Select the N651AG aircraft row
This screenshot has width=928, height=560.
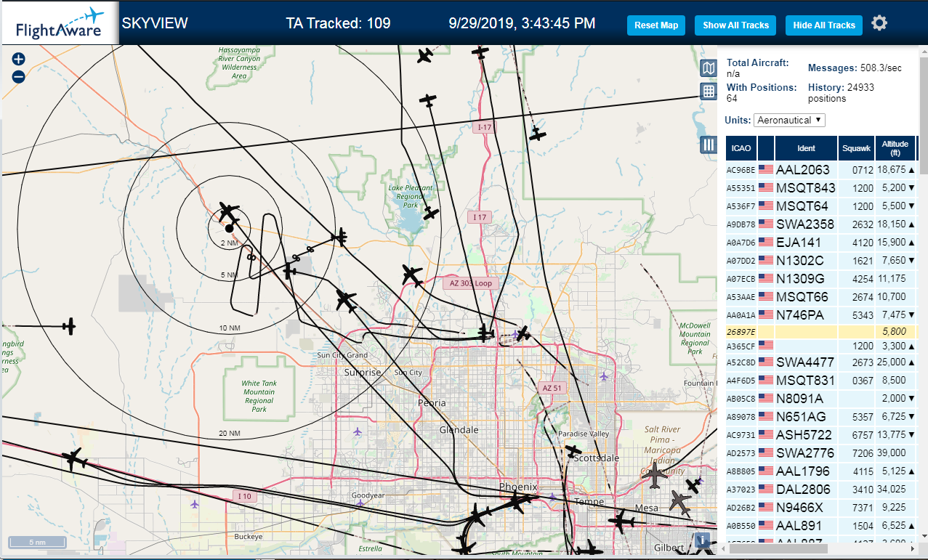coord(821,417)
